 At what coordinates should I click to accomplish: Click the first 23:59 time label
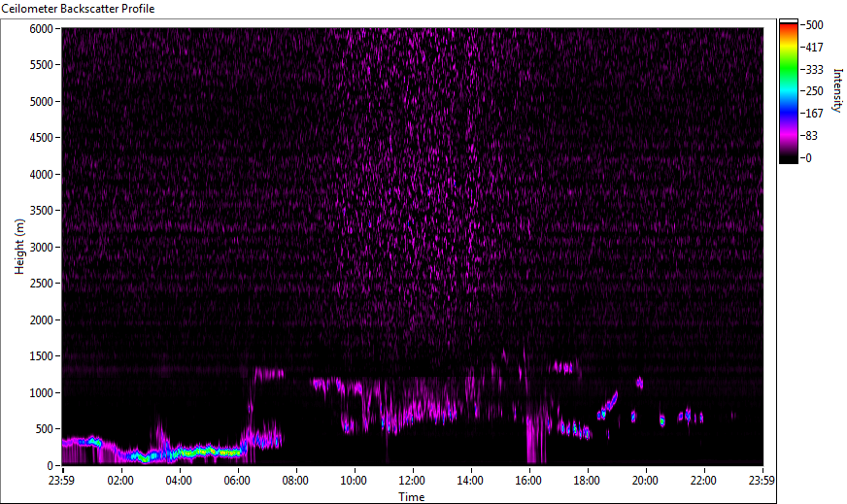[61, 481]
